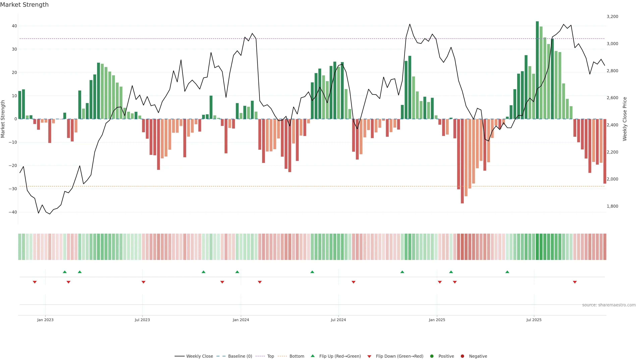Click the Weekly Close Price axis title
The width and height of the screenshot is (644, 362).
[625, 119]
